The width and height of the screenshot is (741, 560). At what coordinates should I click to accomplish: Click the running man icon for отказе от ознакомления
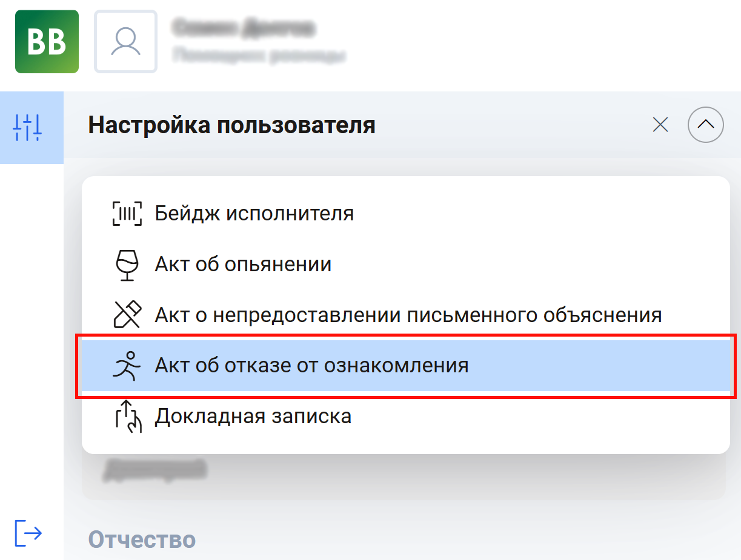[x=127, y=366]
